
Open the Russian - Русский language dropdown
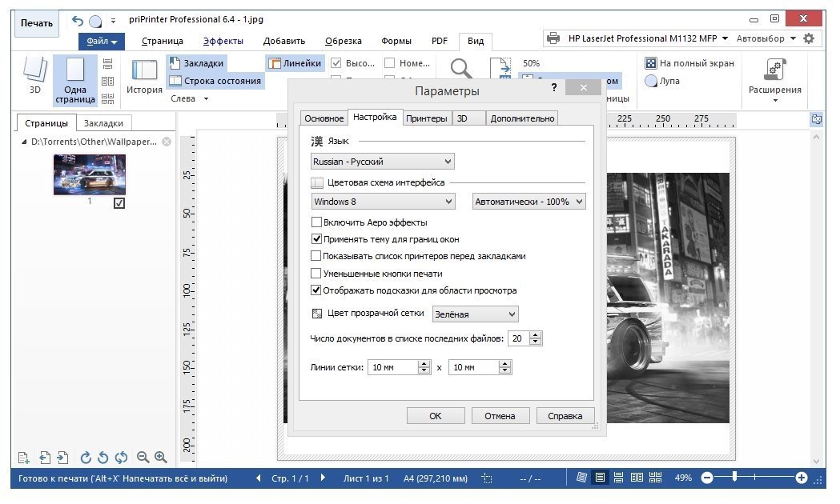pos(383,162)
